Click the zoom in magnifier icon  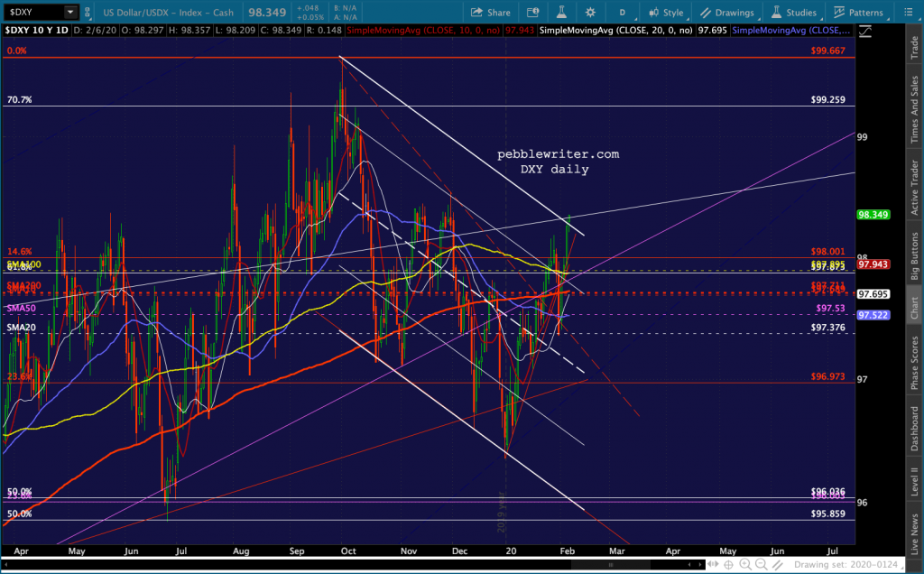point(744,565)
